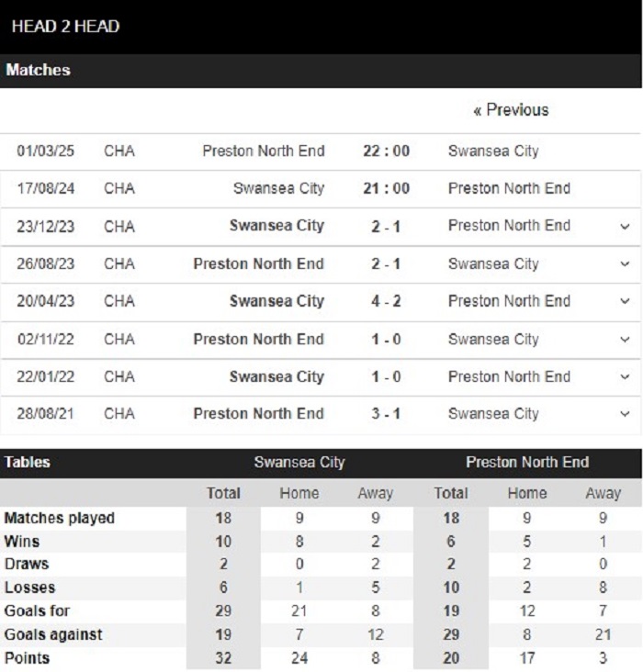
Task: Open the 22:00 fixture on 01/03/25
Action: pyautogui.click(x=386, y=151)
